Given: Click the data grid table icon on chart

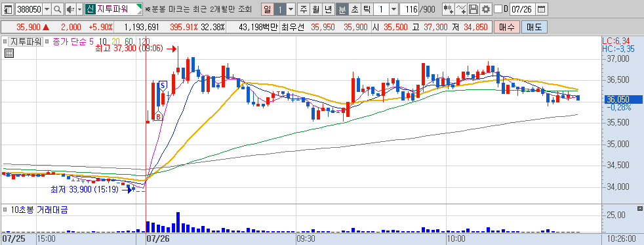Looking at the screenshot, I should 9,53.
